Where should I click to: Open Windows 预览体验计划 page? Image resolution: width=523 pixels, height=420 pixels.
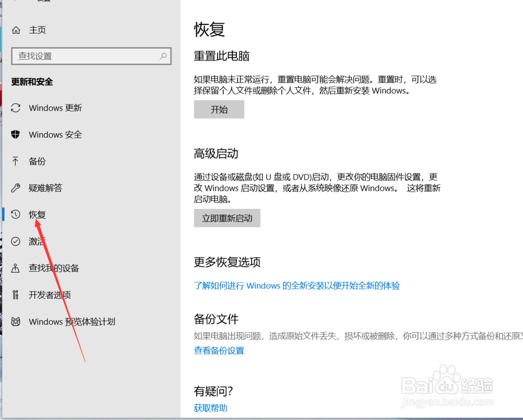[x=72, y=322]
